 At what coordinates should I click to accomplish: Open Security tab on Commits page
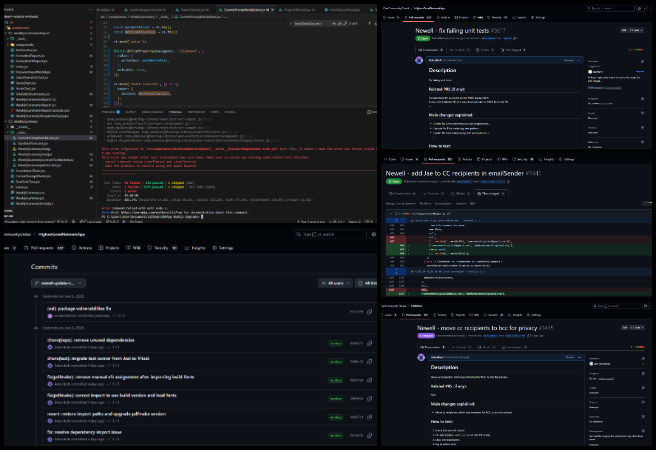pos(163,248)
